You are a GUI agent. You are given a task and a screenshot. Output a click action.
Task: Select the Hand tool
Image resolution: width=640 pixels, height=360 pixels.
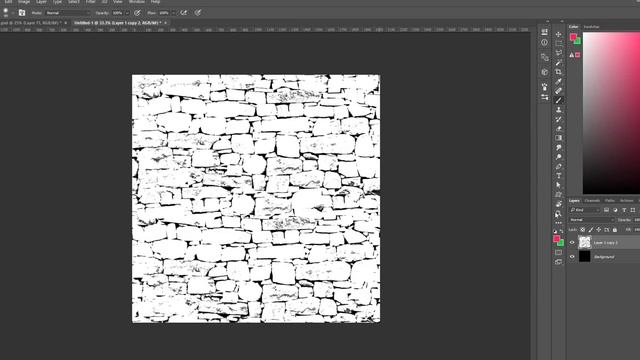(558, 204)
